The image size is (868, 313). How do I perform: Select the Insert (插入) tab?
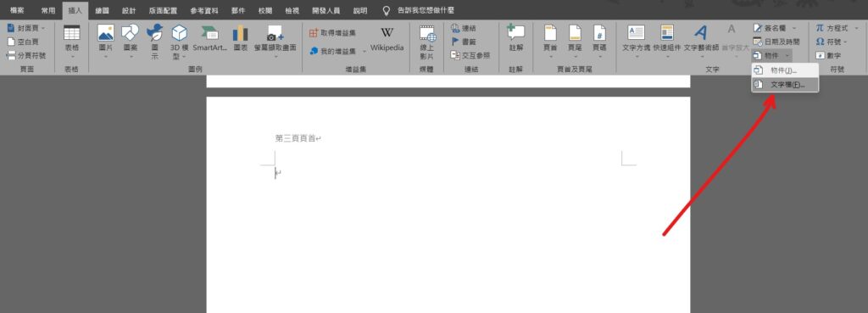pos(75,10)
